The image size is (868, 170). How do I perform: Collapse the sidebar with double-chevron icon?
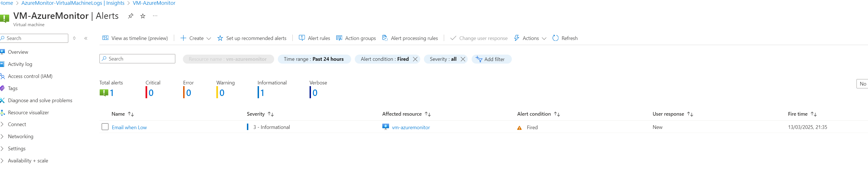(86, 39)
